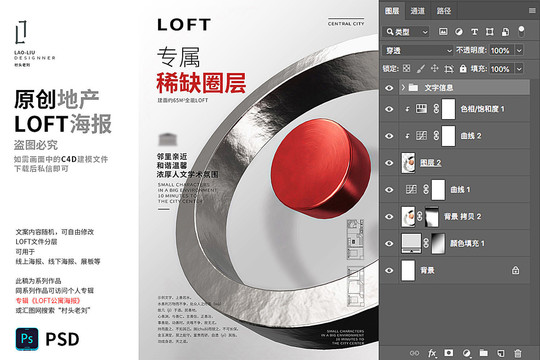Select the 曲线 1 mask thumbnail
540x360 pixels.
tap(438, 189)
